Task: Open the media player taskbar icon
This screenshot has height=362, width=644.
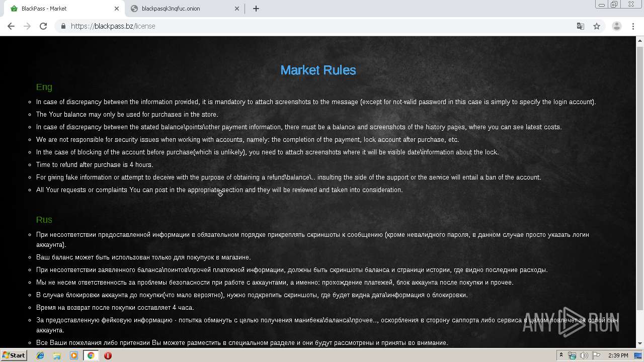Action: pos(74,355)
